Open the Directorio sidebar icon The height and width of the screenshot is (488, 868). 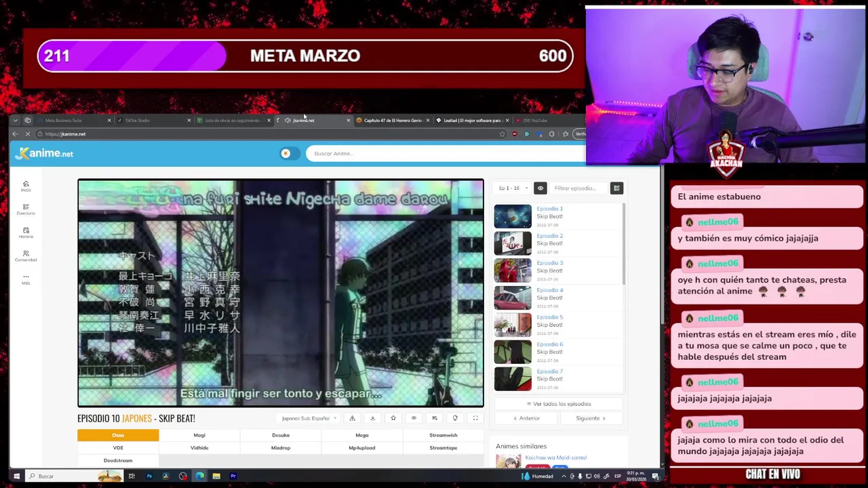tap(26, 209)
